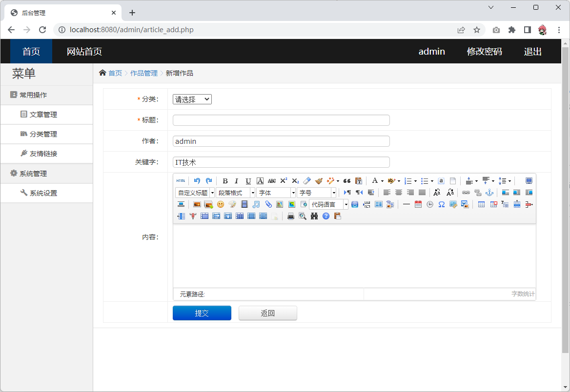Click the undo arrow in editor toolbar
Image resolution: width=570 pixels, height=392 pixels.
point(197,181)
